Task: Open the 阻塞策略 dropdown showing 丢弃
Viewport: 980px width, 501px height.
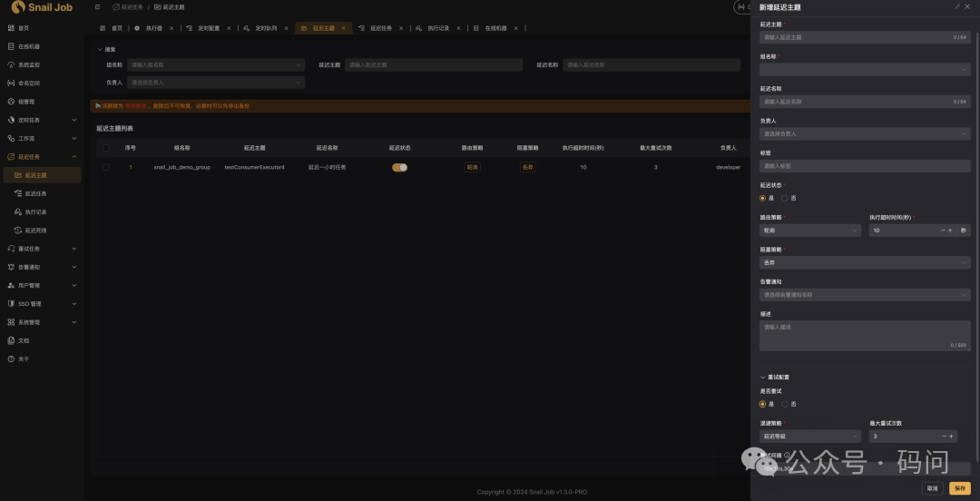Action: [x=865, y=262]
